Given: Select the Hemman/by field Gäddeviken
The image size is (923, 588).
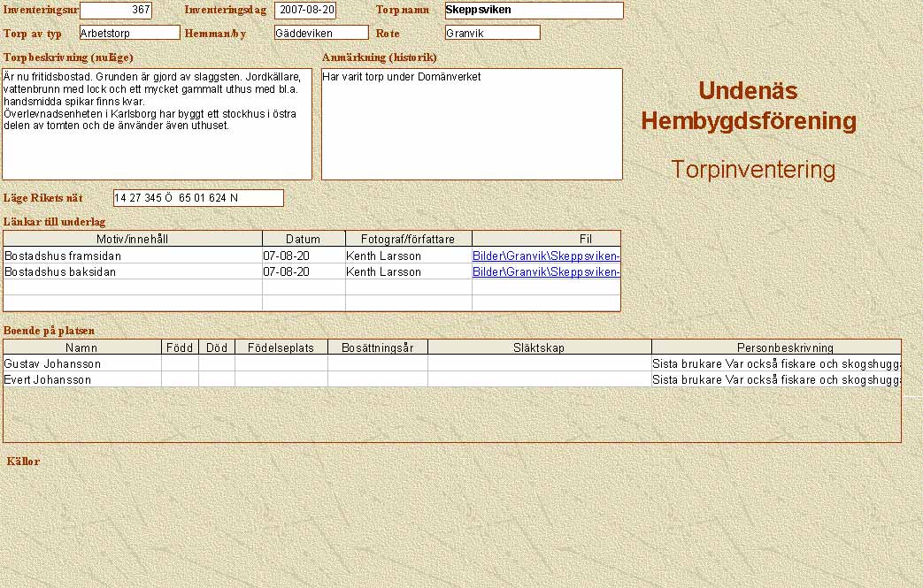Looking at the screenshot, I should (x=320, y=33).
